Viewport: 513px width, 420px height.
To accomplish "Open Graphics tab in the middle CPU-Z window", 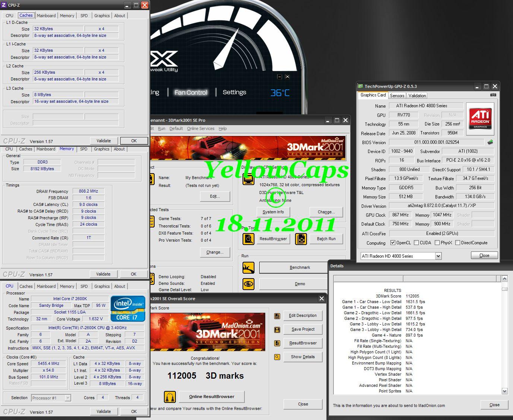I will (102, 149).
